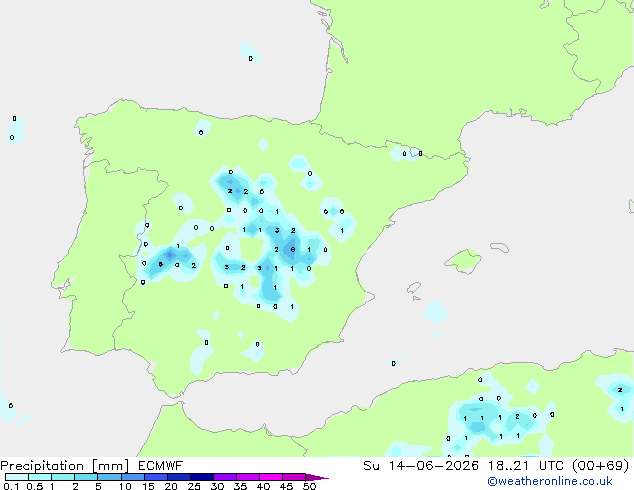634x490 pixels.
Task: Pick the 25–30 mm navy swatch
Action: tap(201, 477)
